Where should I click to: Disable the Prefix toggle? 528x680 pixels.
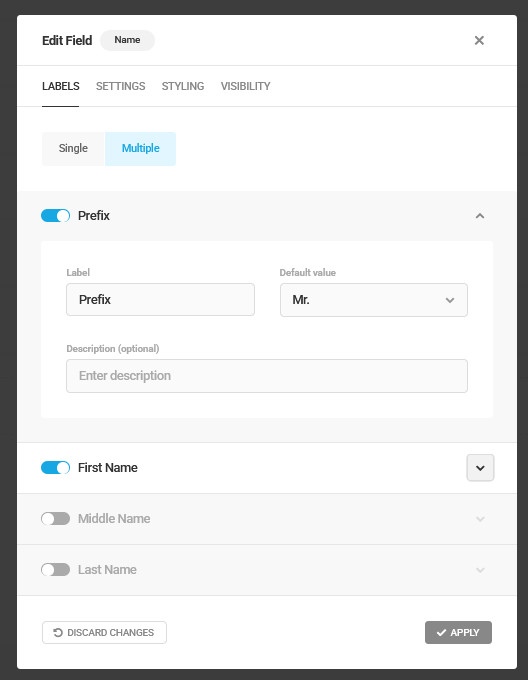tap(55, 216)
